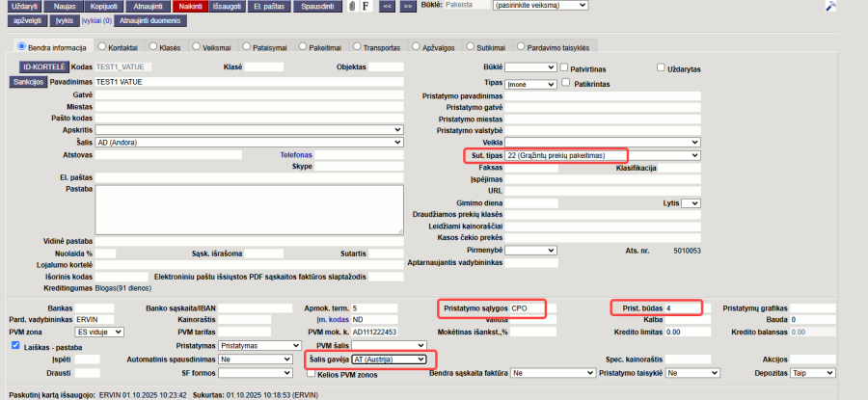The width and height of the screenshot is (868, 400).
Task: Open the ID-KORTELĖ button
Action: (x=43, y=67)
